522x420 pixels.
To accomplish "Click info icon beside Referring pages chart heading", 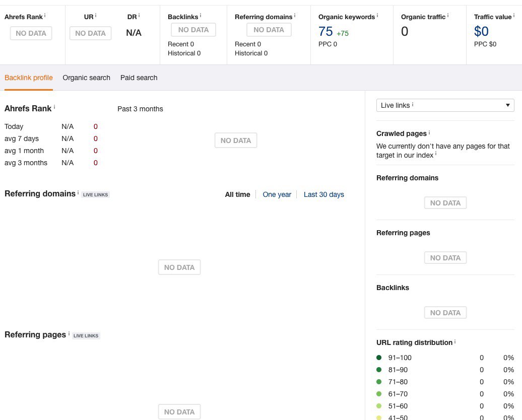I will [69, 333].
